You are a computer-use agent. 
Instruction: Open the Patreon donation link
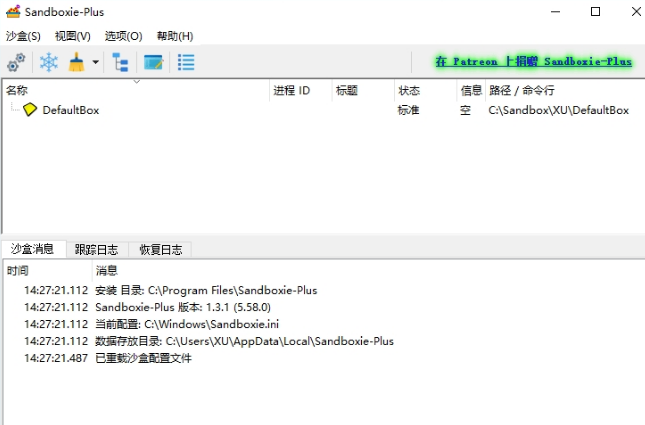tap(534, 62)
